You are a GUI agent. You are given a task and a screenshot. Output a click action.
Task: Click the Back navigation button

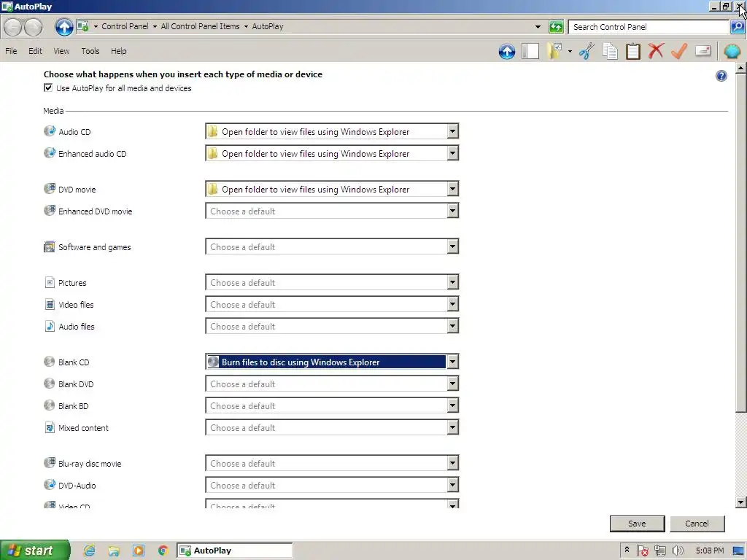13,27
